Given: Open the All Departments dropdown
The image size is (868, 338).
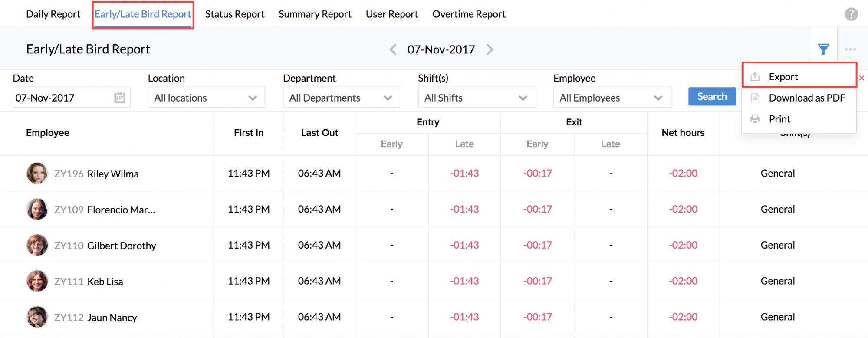Looking at the screenshot, I should click(342, 98).
